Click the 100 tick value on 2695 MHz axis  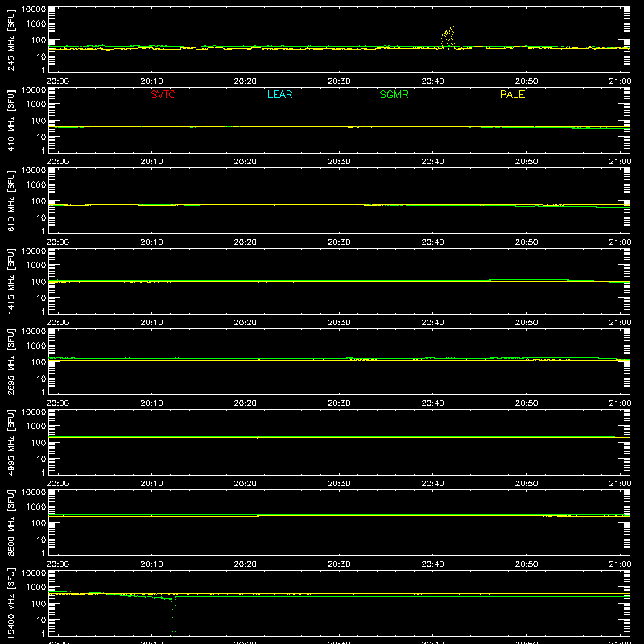(x=39, y=362)
